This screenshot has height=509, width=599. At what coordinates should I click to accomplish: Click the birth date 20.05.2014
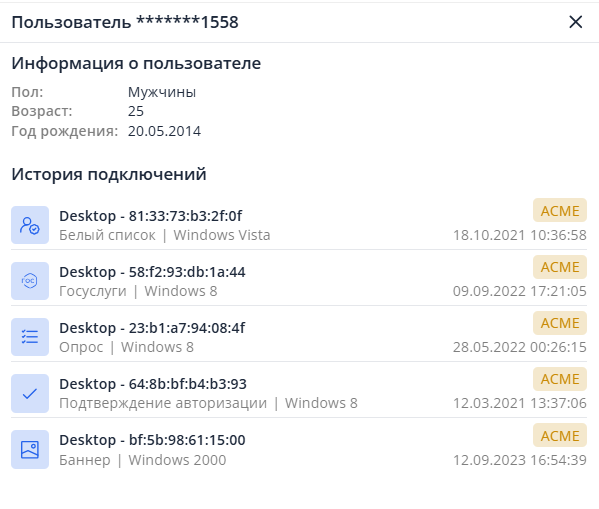coord(164,131)
